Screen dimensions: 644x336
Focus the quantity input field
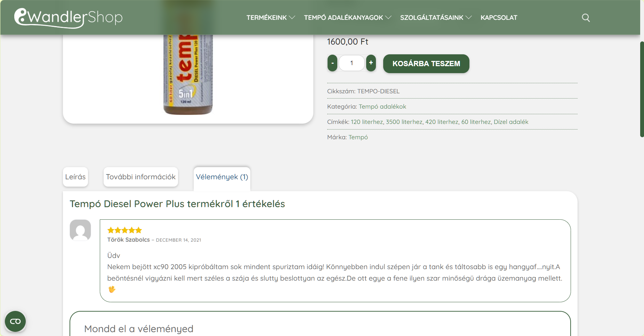tap(352, 63)
